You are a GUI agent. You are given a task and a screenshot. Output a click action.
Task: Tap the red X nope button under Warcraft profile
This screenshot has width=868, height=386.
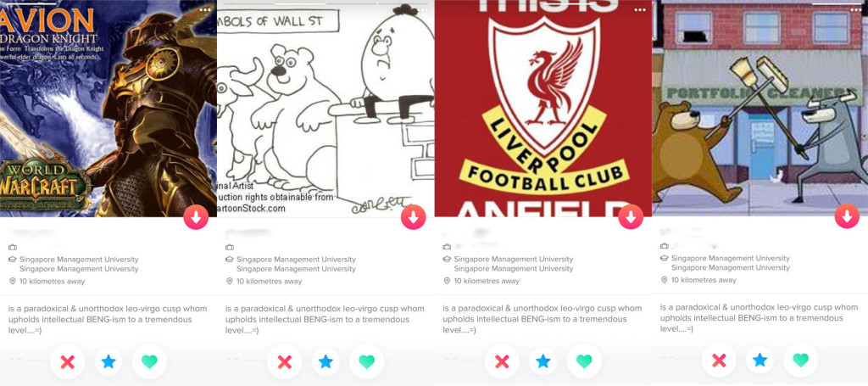pyautogui.click(x=68, y=362)
